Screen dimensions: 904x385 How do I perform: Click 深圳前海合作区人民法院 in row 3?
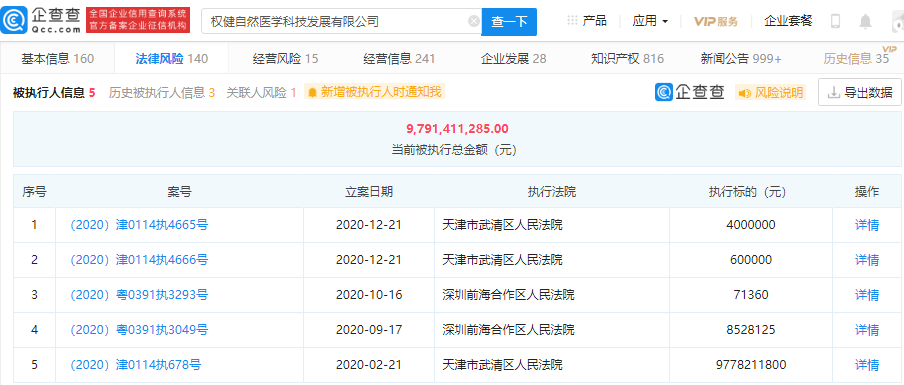[508, 295]
